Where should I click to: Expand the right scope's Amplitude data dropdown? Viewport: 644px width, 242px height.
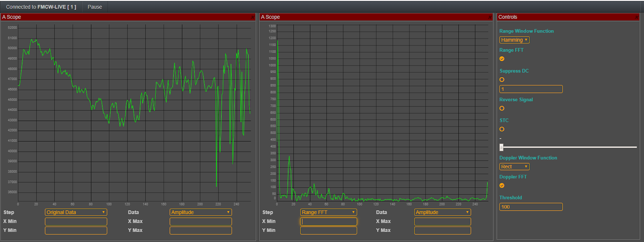[x=442, y=212]
